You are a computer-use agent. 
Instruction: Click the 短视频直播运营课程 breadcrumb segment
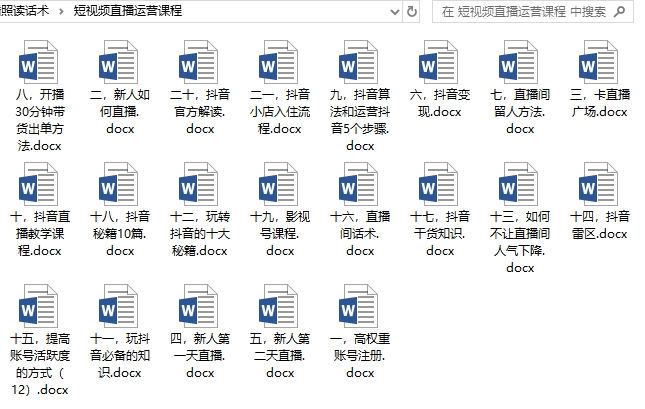pyautogui.click(x=128, y=12)
